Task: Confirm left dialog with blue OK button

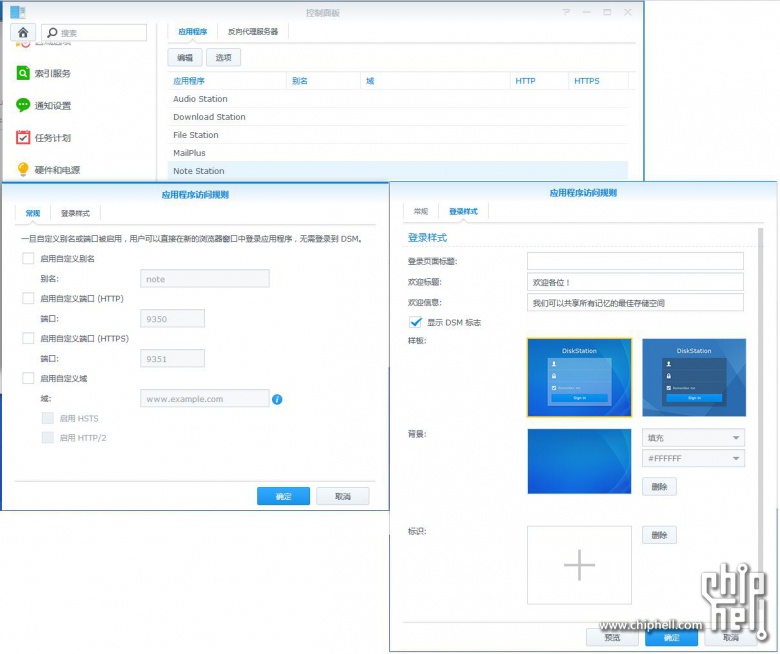Action: coord(284,496)
